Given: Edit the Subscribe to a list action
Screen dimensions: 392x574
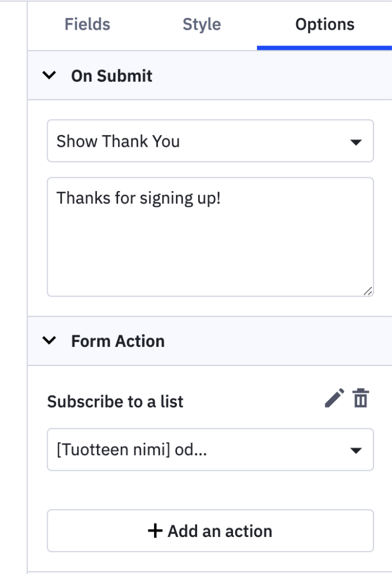Looking at the screenshot, I should pos(334,399).
